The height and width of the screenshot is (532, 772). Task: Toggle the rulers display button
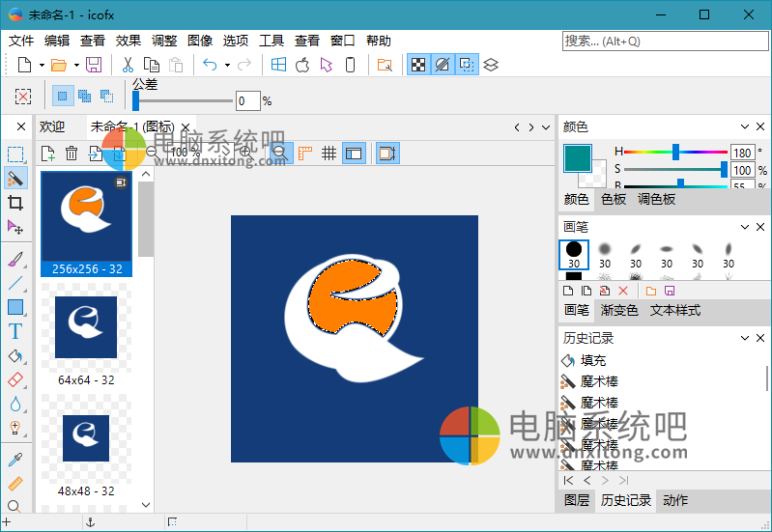click(305, 154)
